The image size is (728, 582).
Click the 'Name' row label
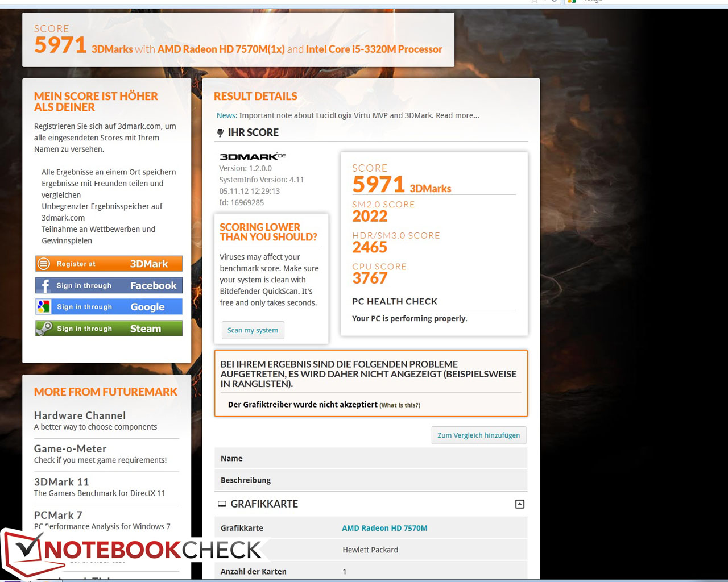[231, 459]
